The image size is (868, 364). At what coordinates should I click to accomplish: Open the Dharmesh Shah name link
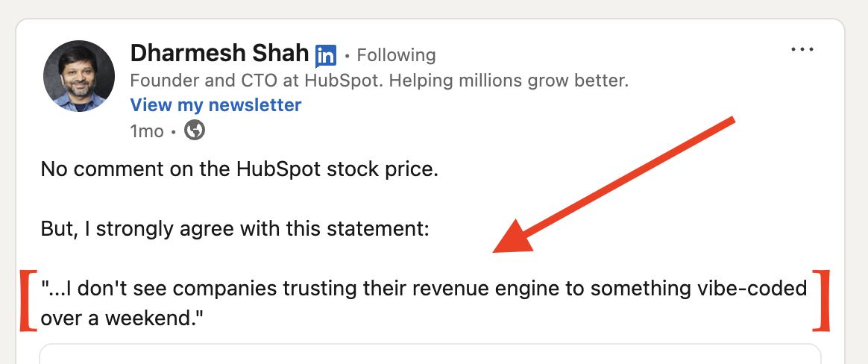[x=219, y=54]
